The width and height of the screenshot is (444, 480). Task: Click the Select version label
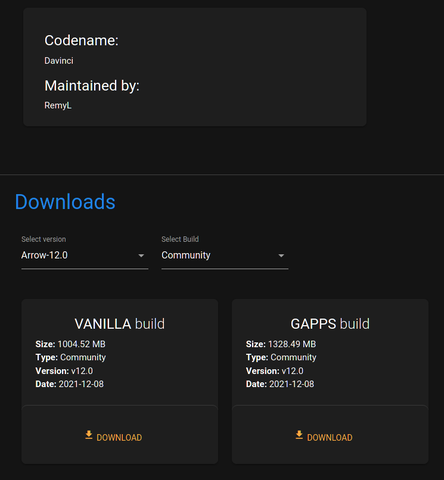(x=44, y=239)
